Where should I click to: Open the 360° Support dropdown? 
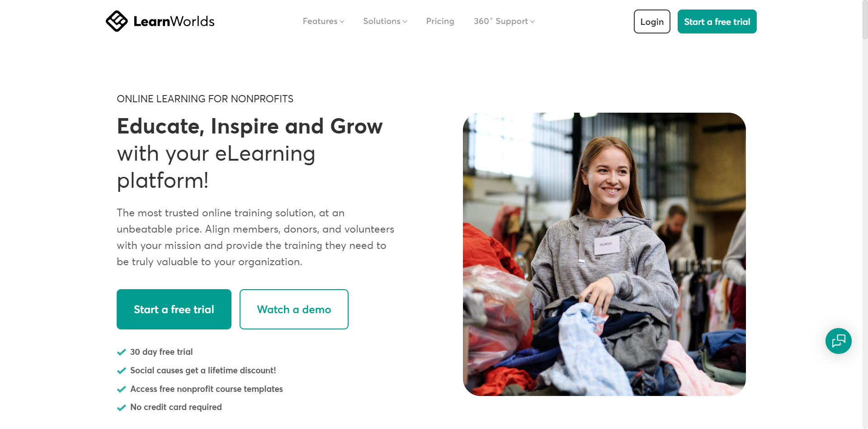(x=504, y=21)
